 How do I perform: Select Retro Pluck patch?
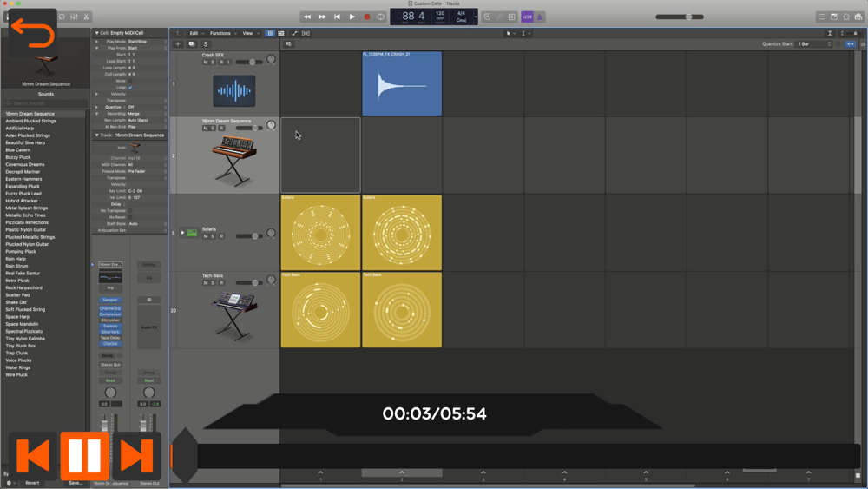coord(17,281)
